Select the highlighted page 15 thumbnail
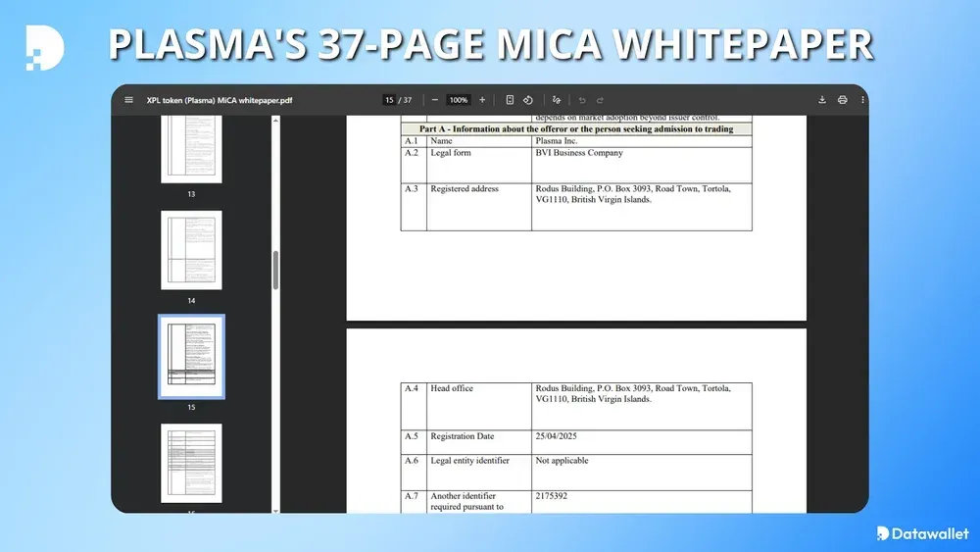Viewport: 980px width, 552px height. coord(191,356)
